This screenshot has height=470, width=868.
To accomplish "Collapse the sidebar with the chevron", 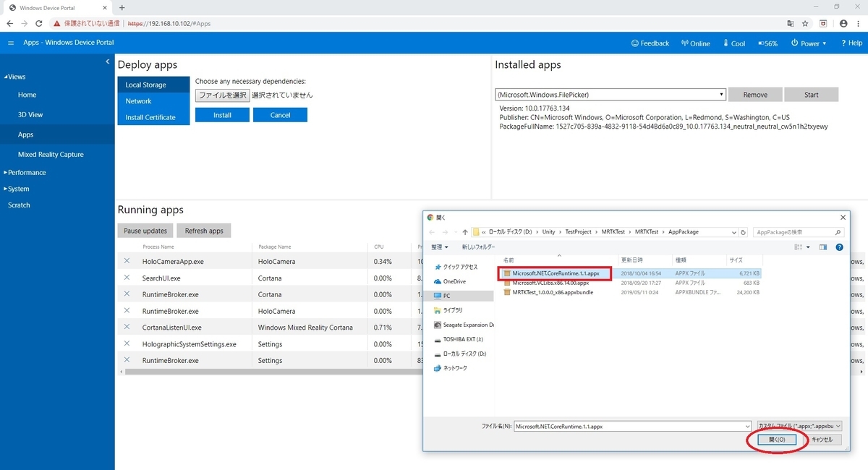I will click(x=107, y=61).
